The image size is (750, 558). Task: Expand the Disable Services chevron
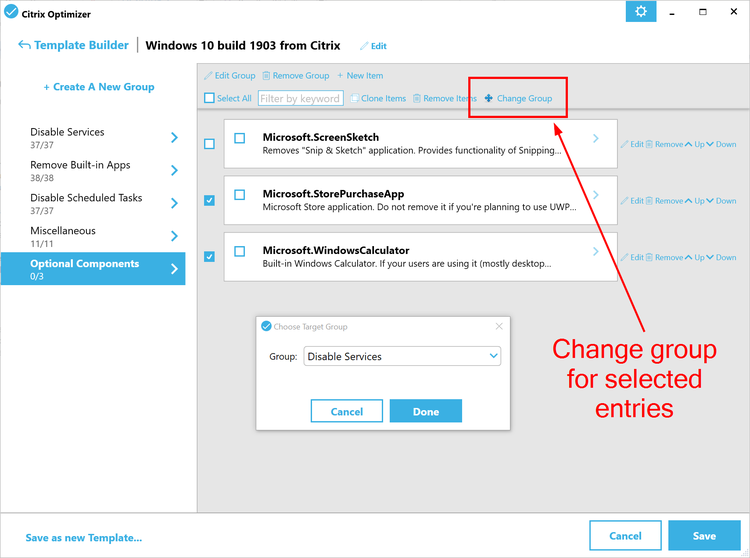175,138
